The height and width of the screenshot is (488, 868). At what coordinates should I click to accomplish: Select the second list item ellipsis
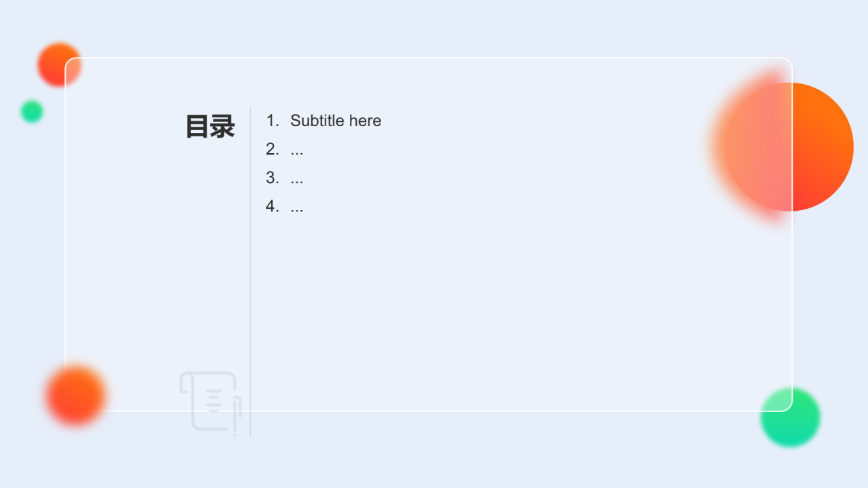tap(296, 150)
